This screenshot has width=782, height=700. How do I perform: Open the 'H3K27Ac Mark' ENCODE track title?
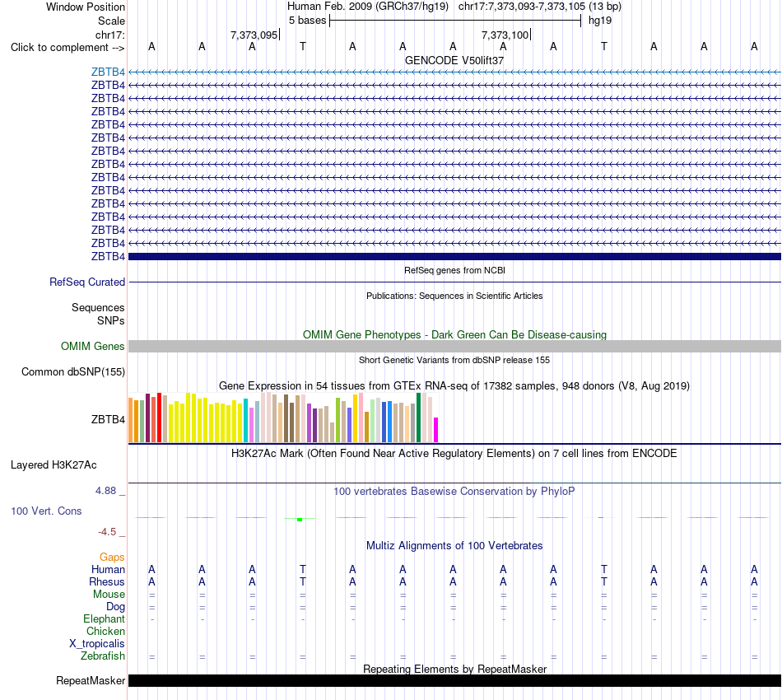click(454, 454)
